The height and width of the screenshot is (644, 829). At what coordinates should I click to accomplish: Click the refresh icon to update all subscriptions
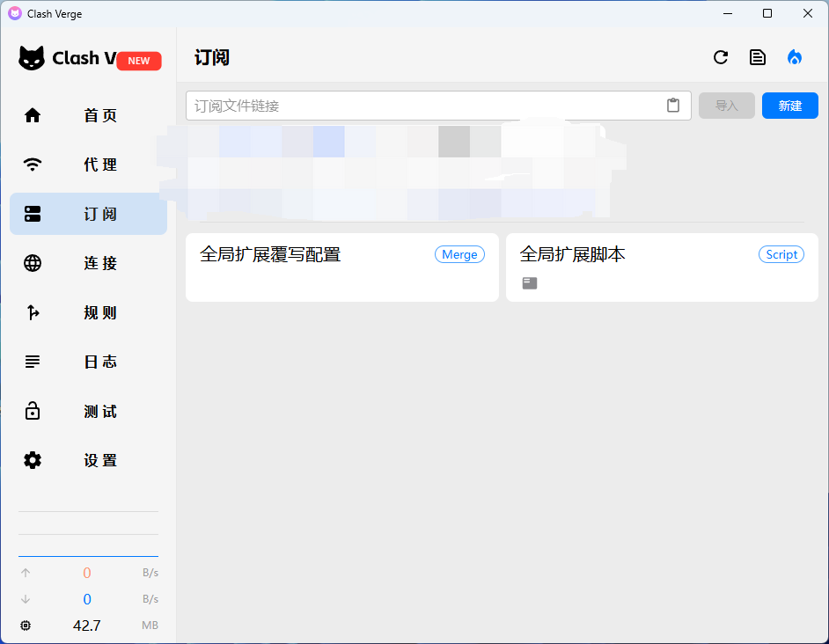[721, 57]
